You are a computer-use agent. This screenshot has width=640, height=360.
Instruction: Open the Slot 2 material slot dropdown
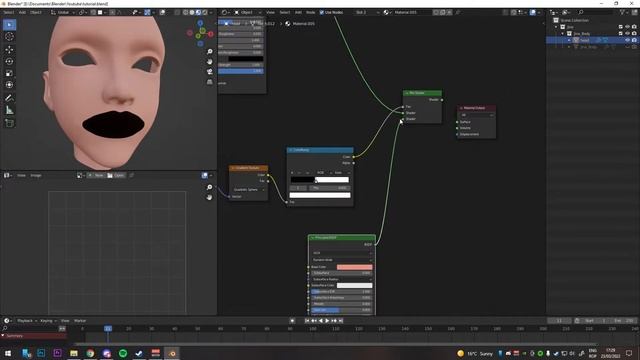tap(366, 13)
